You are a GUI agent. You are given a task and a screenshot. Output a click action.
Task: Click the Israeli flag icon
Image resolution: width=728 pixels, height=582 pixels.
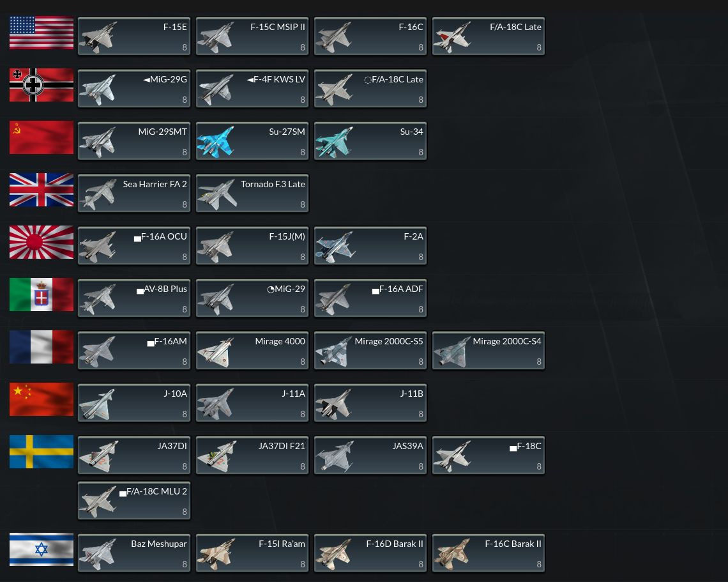coord(42,549)
